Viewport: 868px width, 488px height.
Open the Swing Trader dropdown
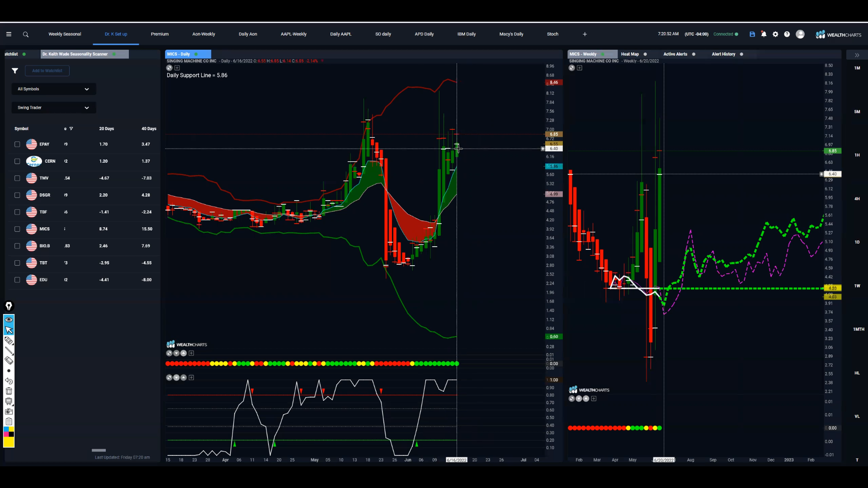pos(54,108)
